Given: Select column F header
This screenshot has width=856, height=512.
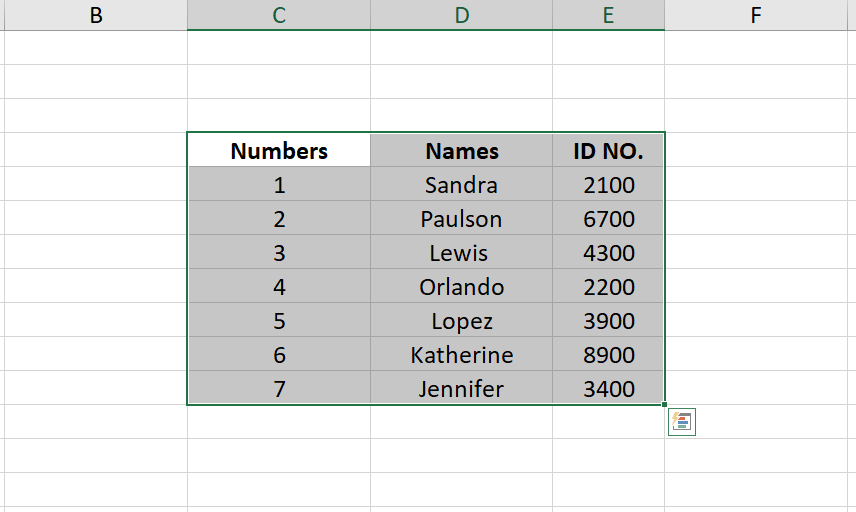Looking at the screenshot, I should [x=756, y=15].
